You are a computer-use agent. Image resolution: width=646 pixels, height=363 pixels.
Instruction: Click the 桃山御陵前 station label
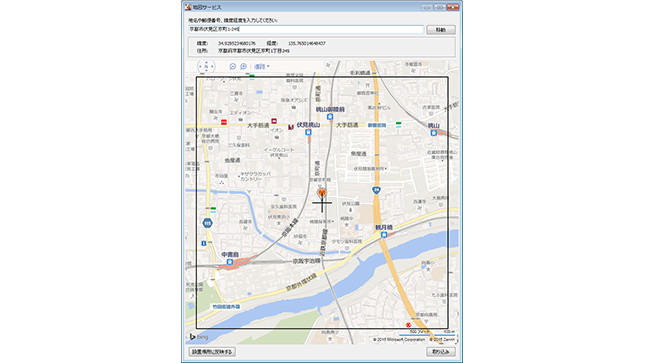point(330,109)
